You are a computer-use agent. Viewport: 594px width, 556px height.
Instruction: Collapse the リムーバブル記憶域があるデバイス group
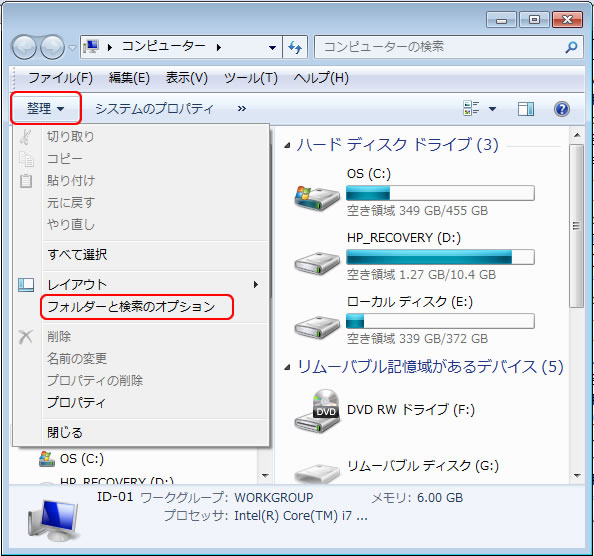click(288, 367)
